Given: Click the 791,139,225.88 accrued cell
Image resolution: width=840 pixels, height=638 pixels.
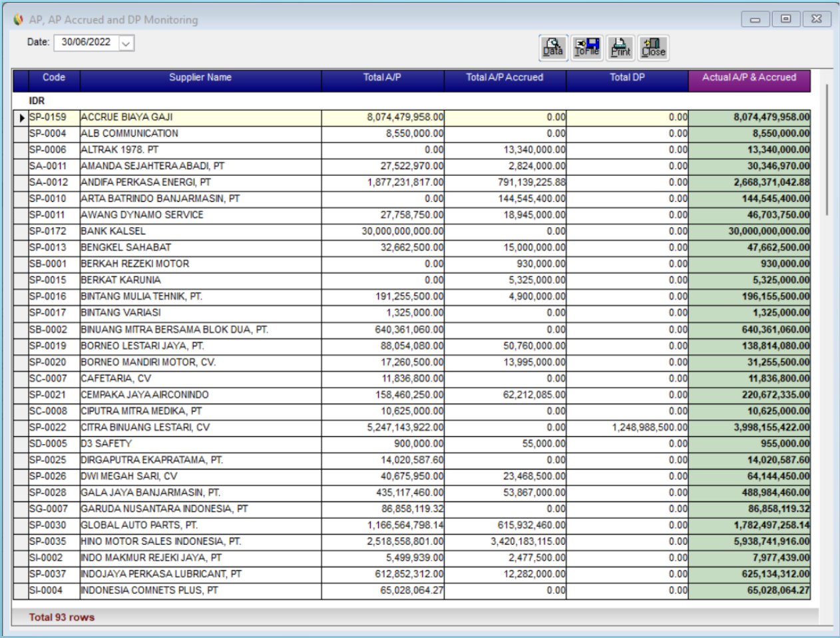Looking at the screenshot, I should pos(505,182).
